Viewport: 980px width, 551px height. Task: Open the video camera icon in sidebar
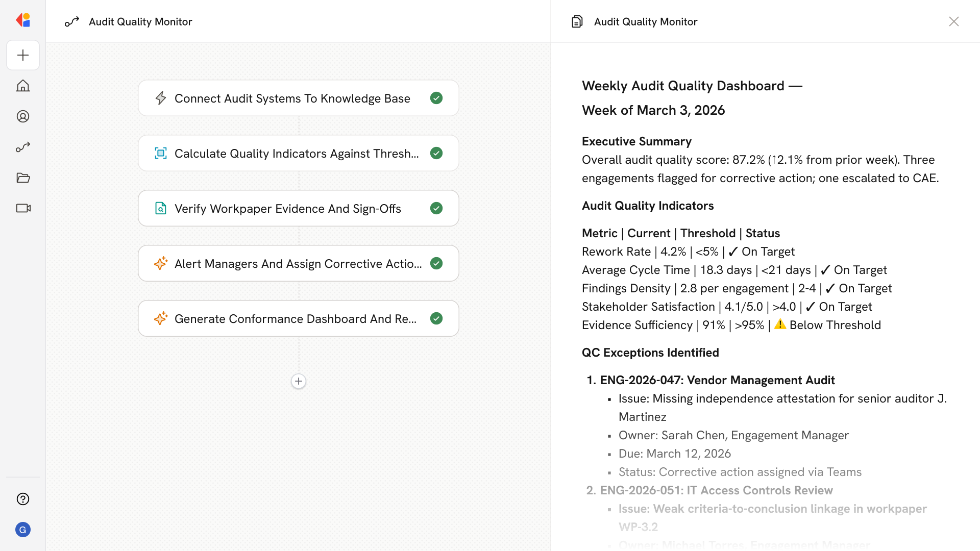point(23,208)
